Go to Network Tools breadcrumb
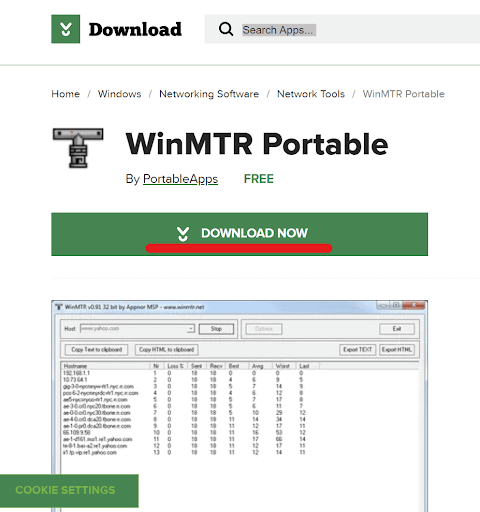The image size is (480, 512). click(x=311, y=94)
